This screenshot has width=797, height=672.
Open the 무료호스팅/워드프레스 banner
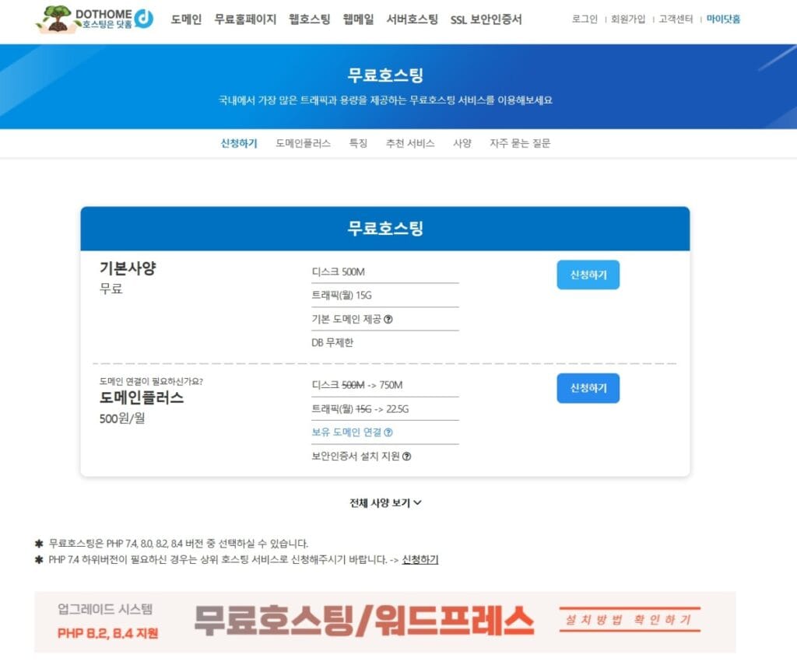click(384, 622)
